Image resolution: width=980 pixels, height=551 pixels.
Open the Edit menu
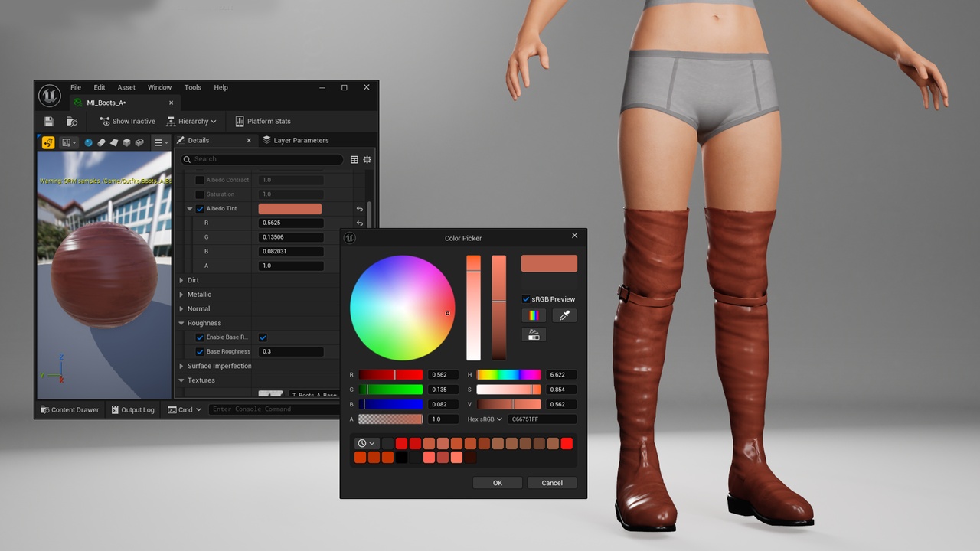pos(100,87)
